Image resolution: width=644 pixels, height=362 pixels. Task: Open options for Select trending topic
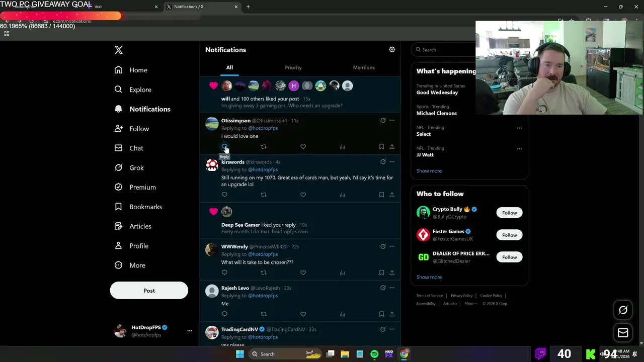click(x=519, y=128)
